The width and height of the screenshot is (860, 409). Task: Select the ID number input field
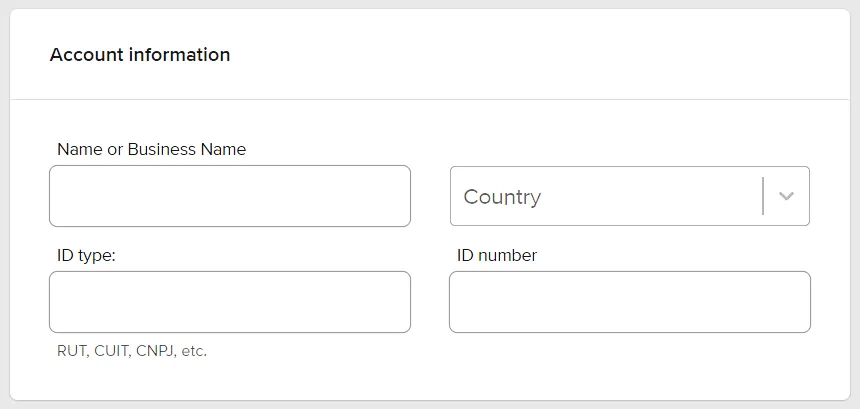[630, 302]
